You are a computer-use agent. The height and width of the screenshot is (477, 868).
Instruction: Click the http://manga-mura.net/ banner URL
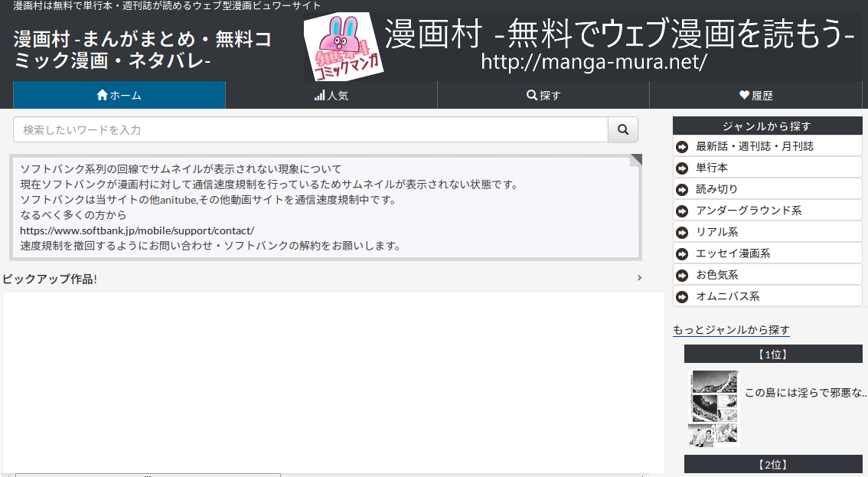pos(593,62)
